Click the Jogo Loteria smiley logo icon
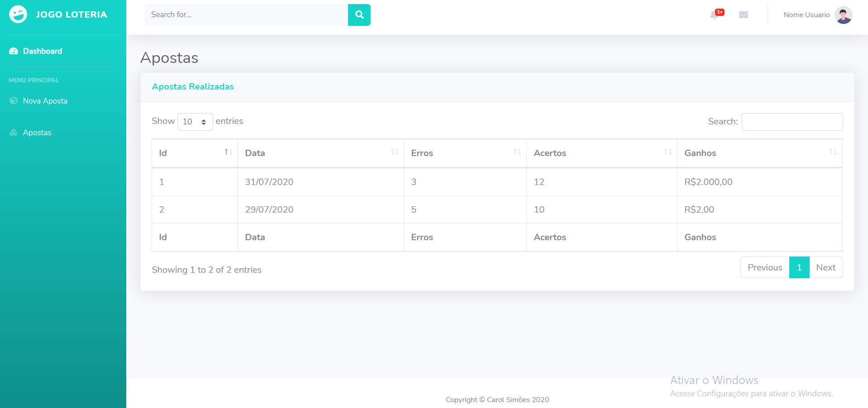Screen dimensions: 868x408 pyautogui.click(x=17, y=14)
